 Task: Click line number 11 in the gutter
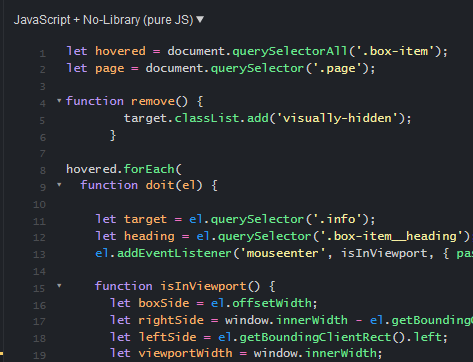pyautogui.click(x=39, y=221)
